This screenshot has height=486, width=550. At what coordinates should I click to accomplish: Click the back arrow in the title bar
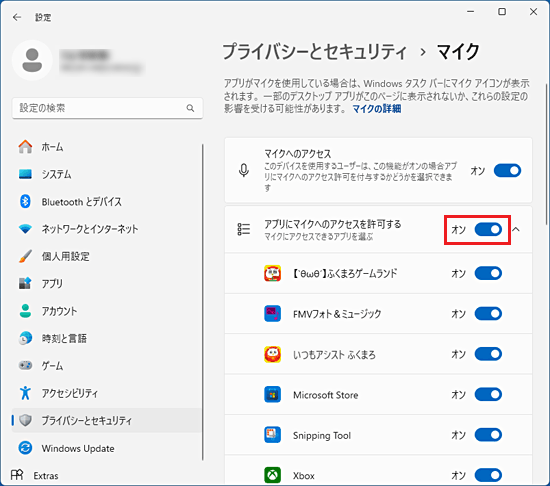point(17,17)
